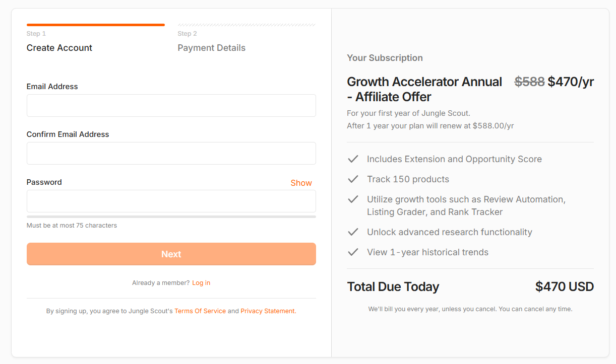Open the Log in link

201,283
